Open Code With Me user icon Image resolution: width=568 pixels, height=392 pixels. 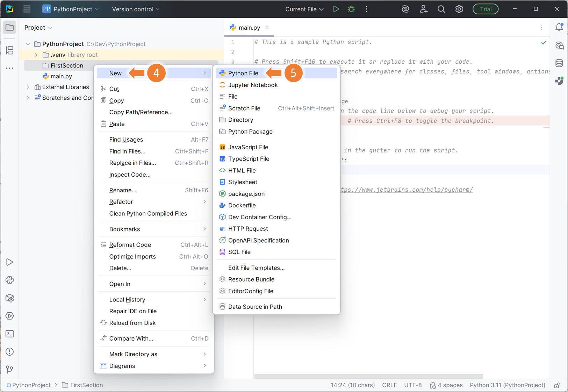[424, 9]
